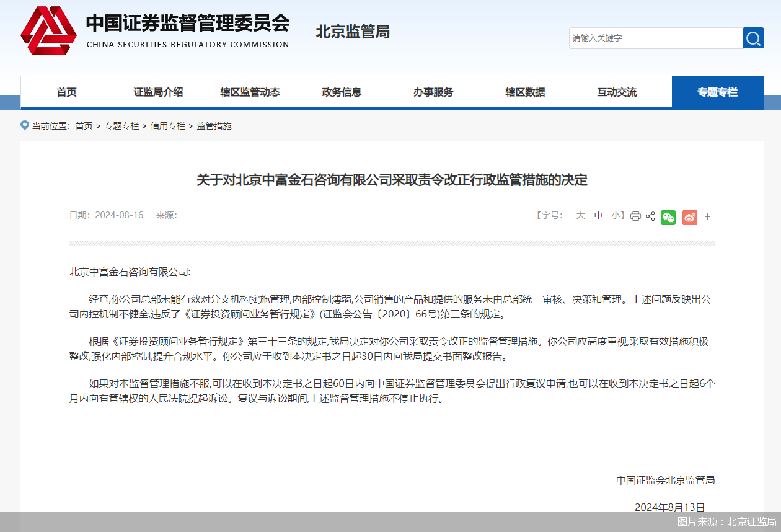
Task: Click 首页 in the breadcrumb
Action: point(84,126)
